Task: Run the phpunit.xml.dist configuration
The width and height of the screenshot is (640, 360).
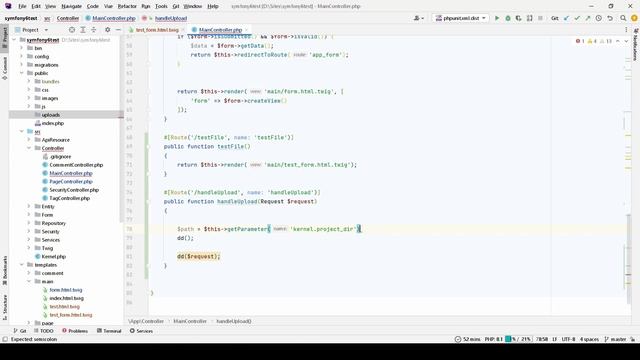Action: pos(497,18)
